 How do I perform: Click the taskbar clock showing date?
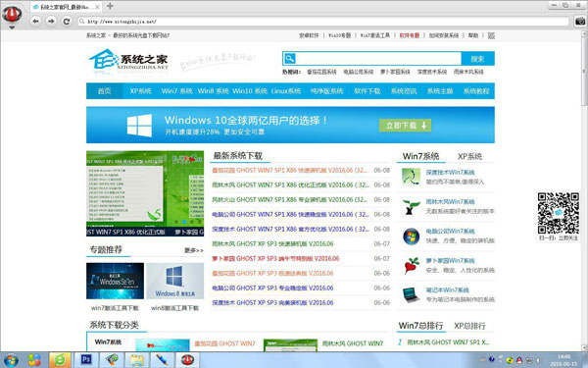click(x=564, y=360)
